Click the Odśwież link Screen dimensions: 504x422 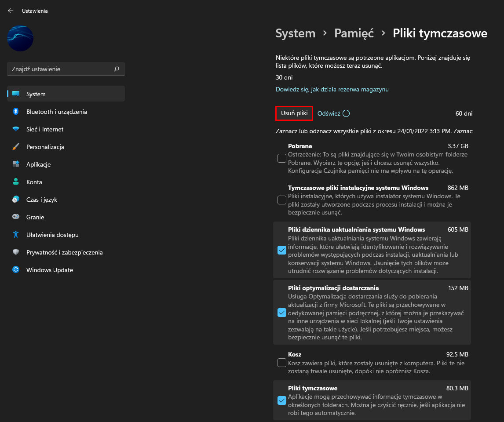[x=329, y=113]
